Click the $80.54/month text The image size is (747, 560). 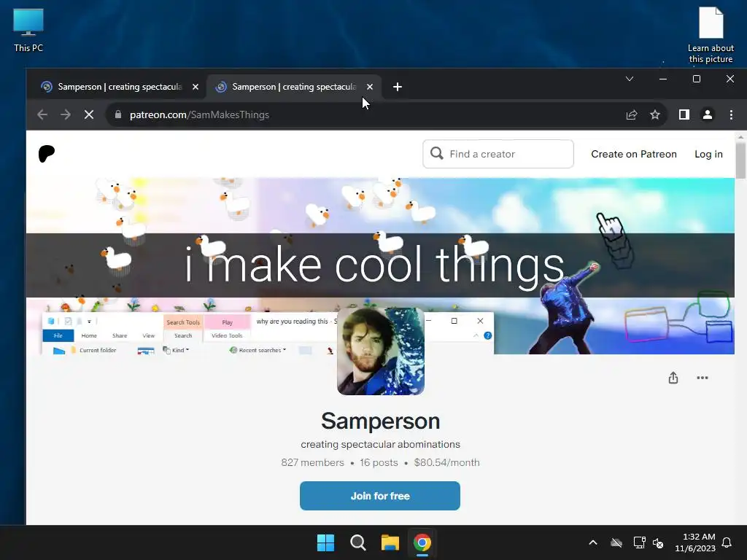[447, 462]
